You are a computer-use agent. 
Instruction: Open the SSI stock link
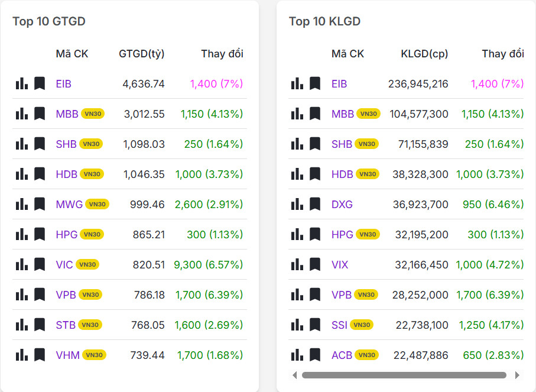click(x=339, y=325)
